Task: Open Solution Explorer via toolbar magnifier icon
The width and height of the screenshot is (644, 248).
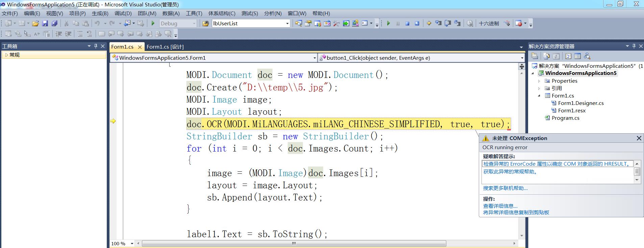Action: coord(299,23)
